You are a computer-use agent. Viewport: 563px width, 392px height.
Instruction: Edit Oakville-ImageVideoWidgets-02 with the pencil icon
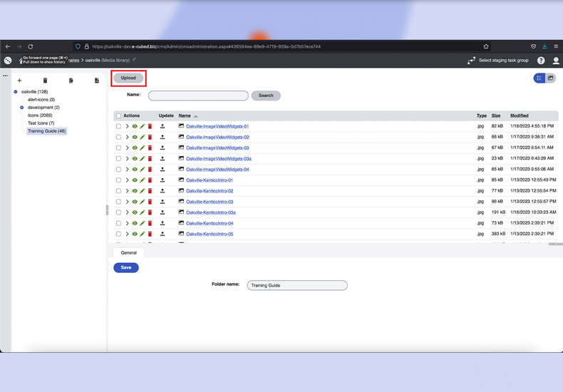tap(143, 137)
